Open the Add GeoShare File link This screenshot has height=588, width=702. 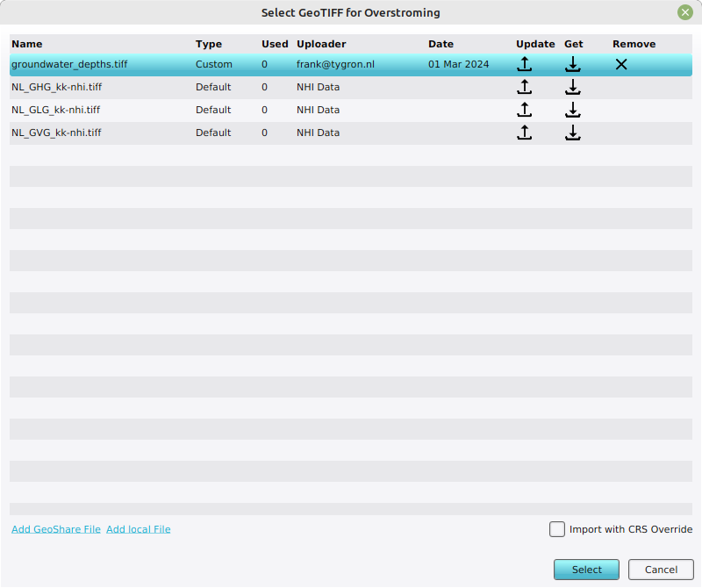[x=56, y=529]
